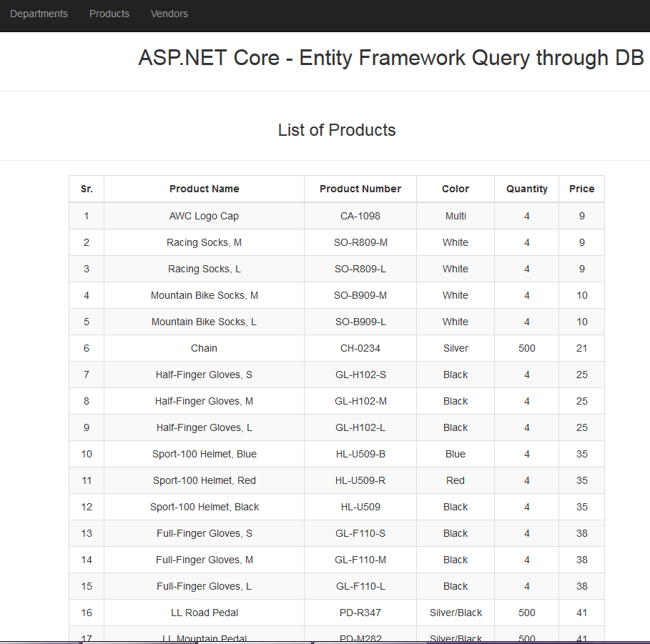
Task: Click the horizontal scrollbar at bottom
Action: coord(325,641)
